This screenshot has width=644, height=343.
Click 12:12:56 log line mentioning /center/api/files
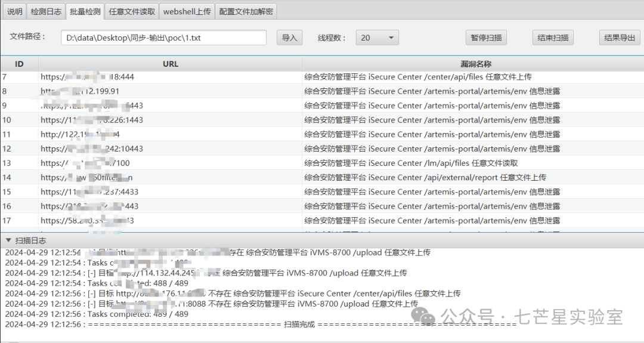[x=233, y=293]
